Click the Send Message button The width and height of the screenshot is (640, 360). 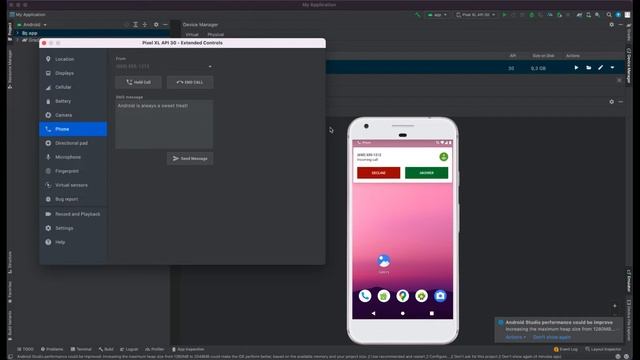[x=190, y=158]
